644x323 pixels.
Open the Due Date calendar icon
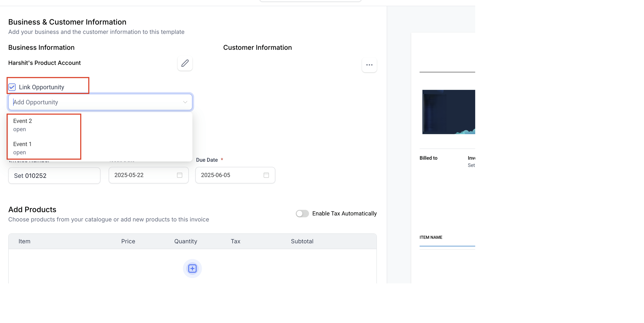coord(266,175)
